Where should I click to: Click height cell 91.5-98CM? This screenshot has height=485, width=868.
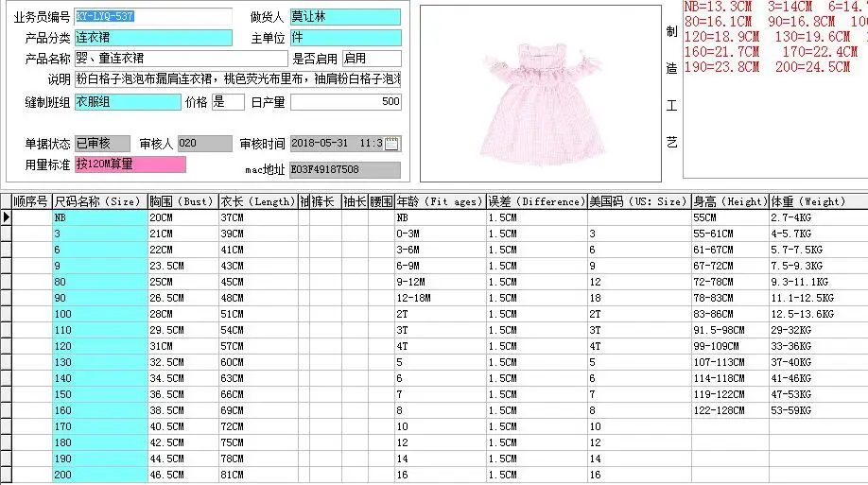pos(730,330)
